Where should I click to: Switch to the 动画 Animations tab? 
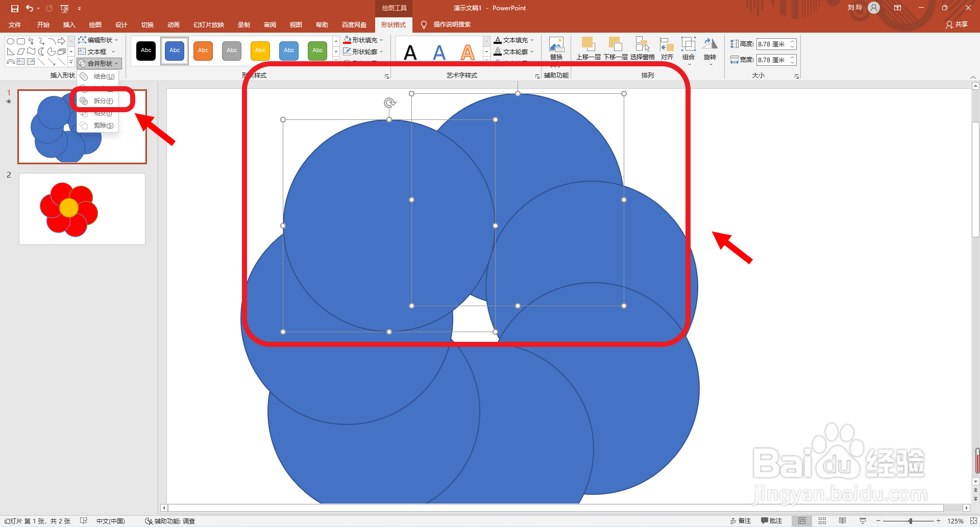click(173, 24)
